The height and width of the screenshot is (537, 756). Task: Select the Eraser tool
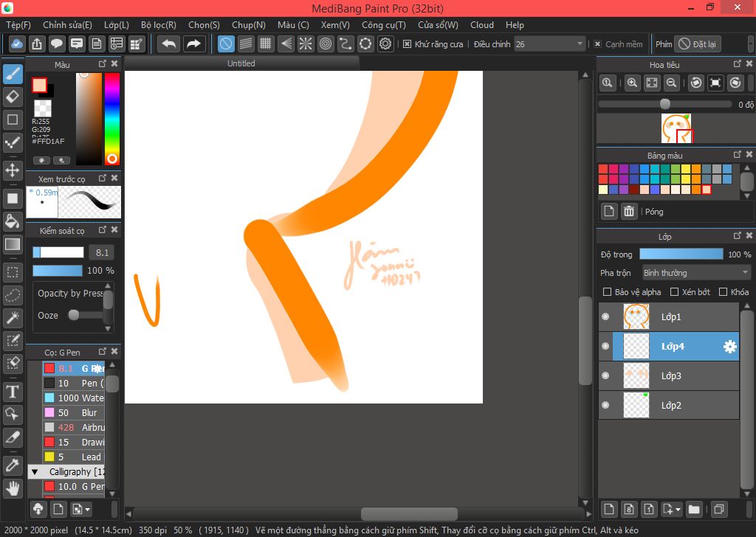coord(13,97)
